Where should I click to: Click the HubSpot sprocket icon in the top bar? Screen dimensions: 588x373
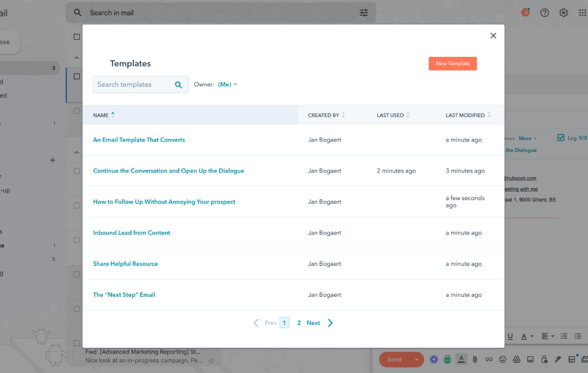pos(525,12)
